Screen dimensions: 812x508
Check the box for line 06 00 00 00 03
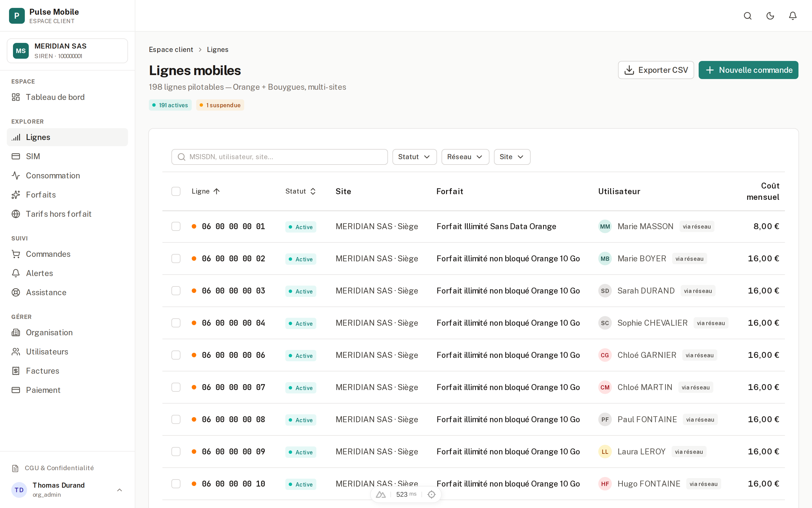tap(176, 291)
